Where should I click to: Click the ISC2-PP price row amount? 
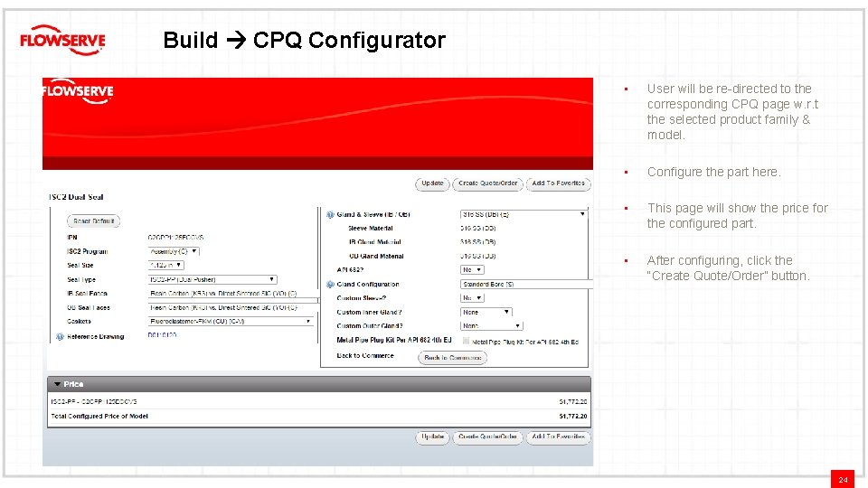(x=573, y=402)
